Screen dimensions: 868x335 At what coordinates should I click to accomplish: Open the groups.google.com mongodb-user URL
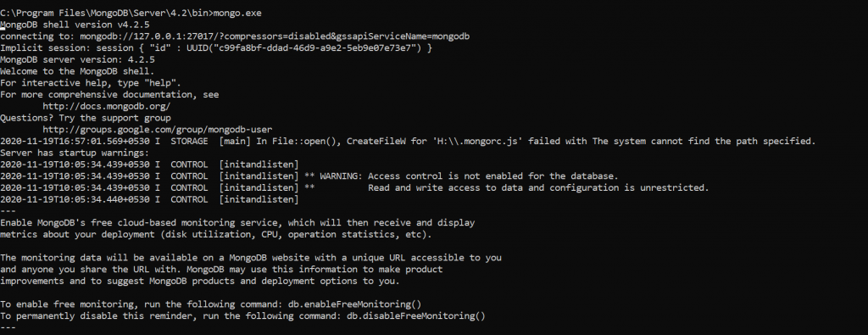[157, 130]
